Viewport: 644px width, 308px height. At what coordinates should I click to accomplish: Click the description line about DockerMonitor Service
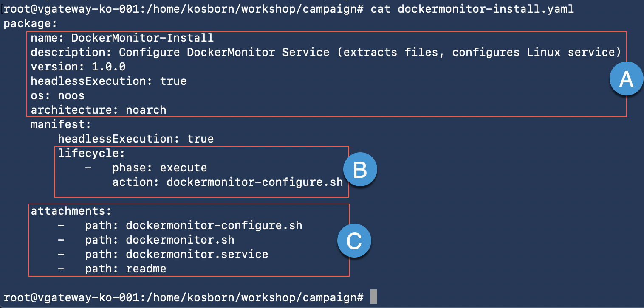[326, 52]
